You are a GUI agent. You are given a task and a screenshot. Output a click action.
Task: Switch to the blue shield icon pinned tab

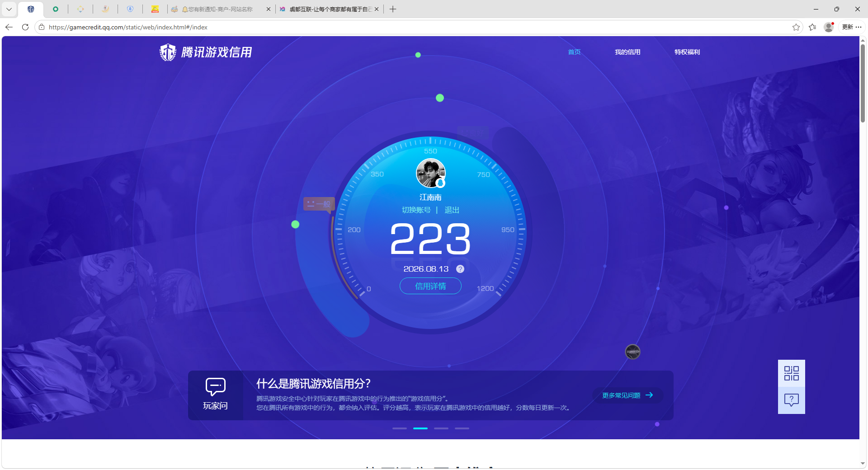point(130,9)
